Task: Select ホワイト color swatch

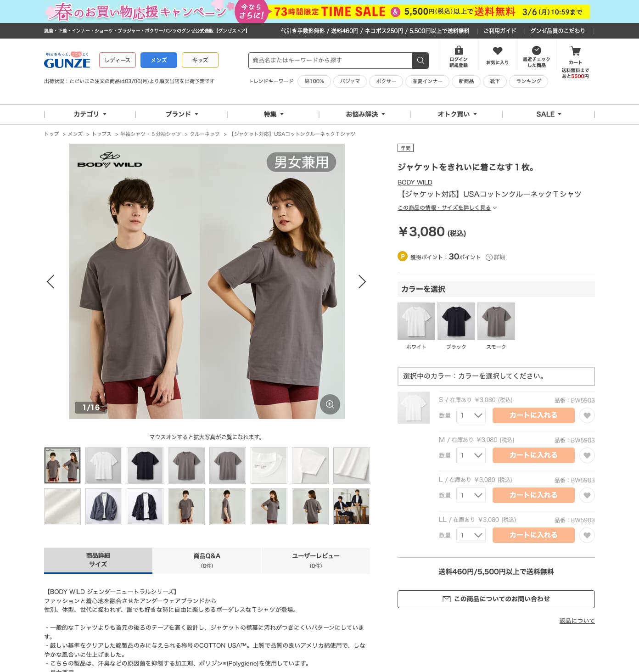Action: tap(416, 321)
